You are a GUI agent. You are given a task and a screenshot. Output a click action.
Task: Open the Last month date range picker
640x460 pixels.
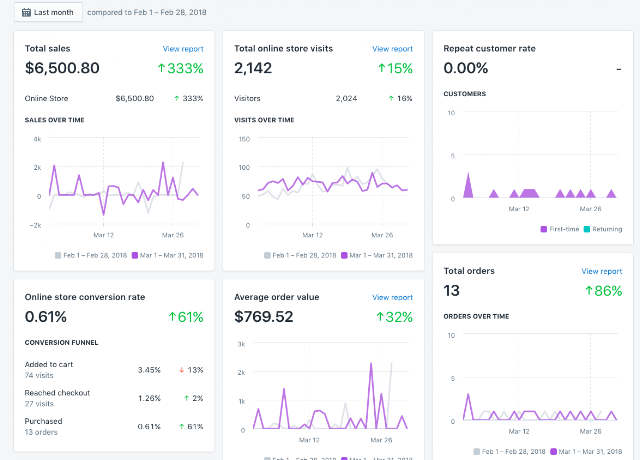48,12
